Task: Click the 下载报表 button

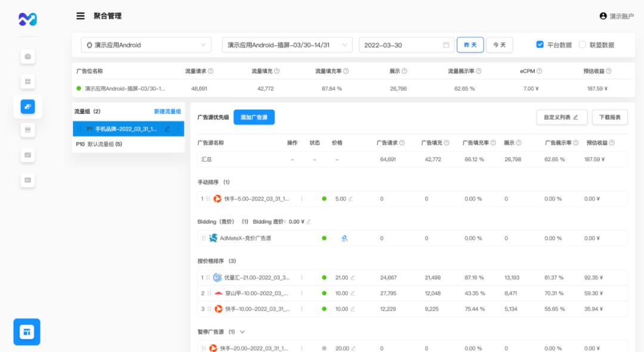Action: tap(611, 117)
